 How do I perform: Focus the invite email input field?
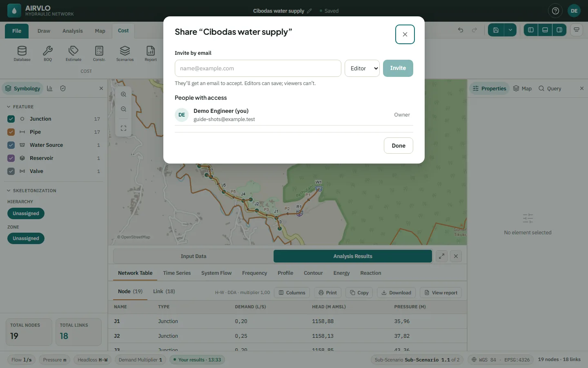[x=258, y=68]
